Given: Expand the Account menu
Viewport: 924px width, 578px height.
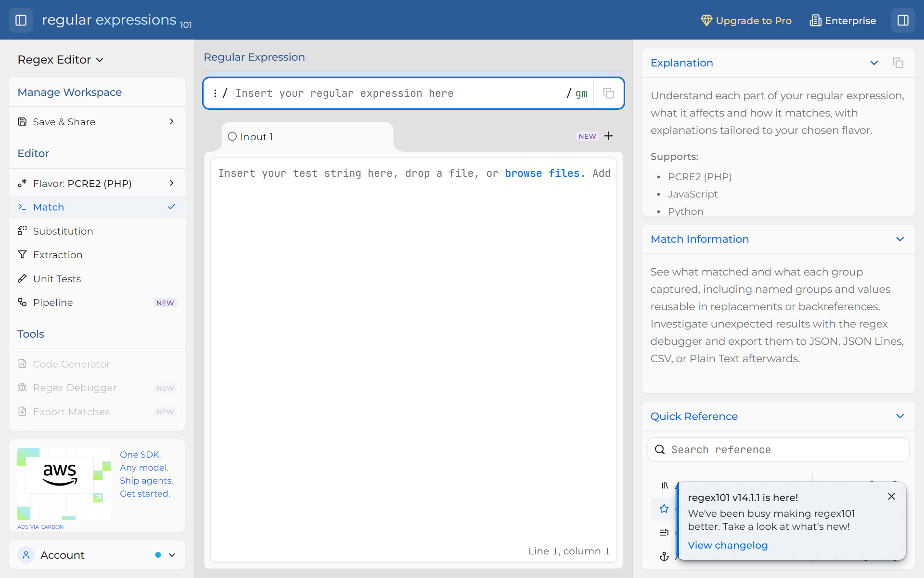Looking at the screenshot, I should tap(97, 555).
